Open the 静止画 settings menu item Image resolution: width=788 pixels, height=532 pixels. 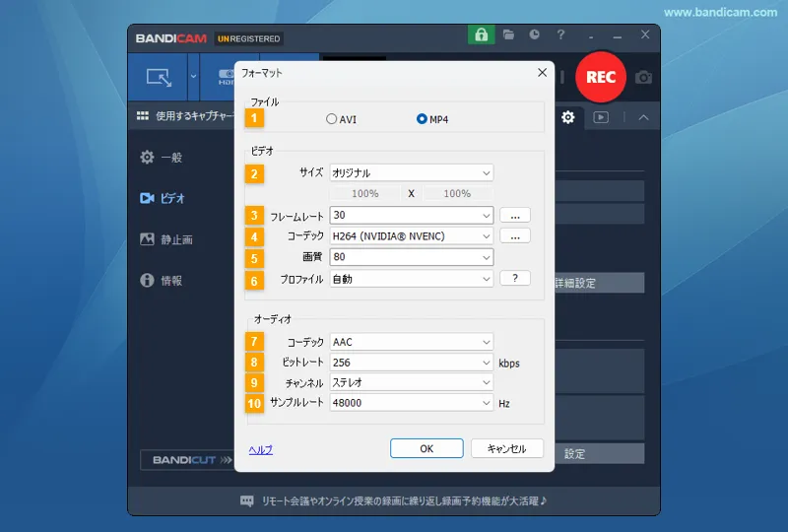(x=166, y=239)
